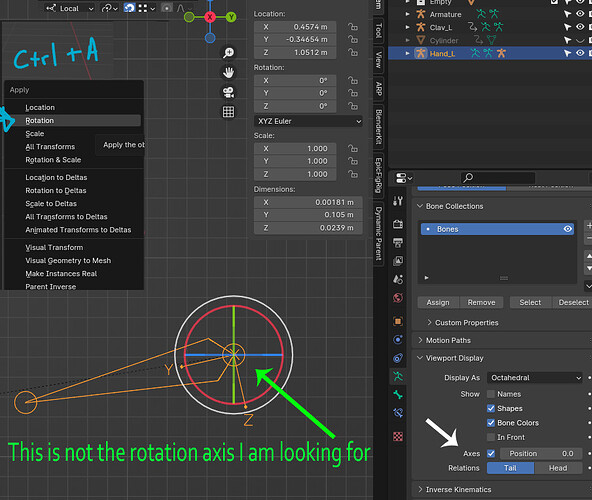The height and width of the screenshot is (500, 592).
Task: Expand the Armature item in outliner
Action: pyautogui.click(x=407, y=14)
